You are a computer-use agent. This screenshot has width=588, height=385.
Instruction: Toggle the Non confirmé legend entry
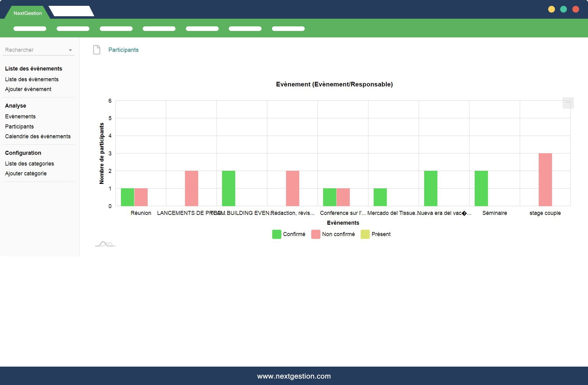333,234
